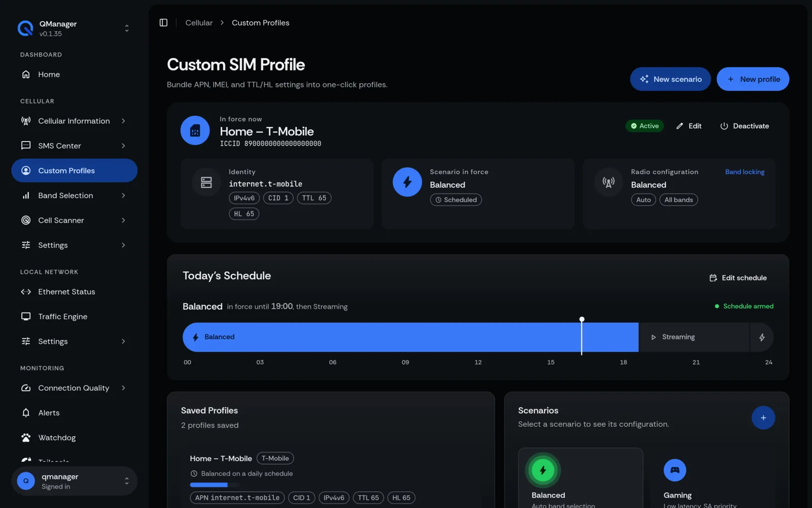Screen dimensions: 812x508
Task: Click the Cellular Information antenna icon
Action: 26,121
